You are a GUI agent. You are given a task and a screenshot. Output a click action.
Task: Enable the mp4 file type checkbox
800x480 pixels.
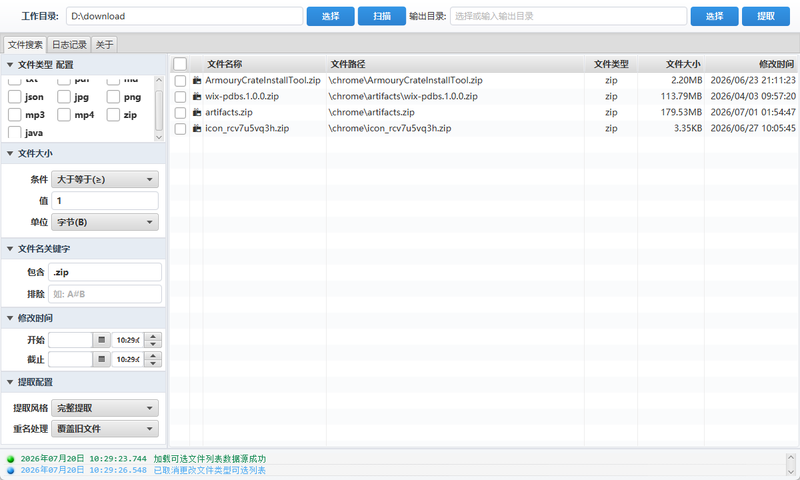tap(64, 115)
